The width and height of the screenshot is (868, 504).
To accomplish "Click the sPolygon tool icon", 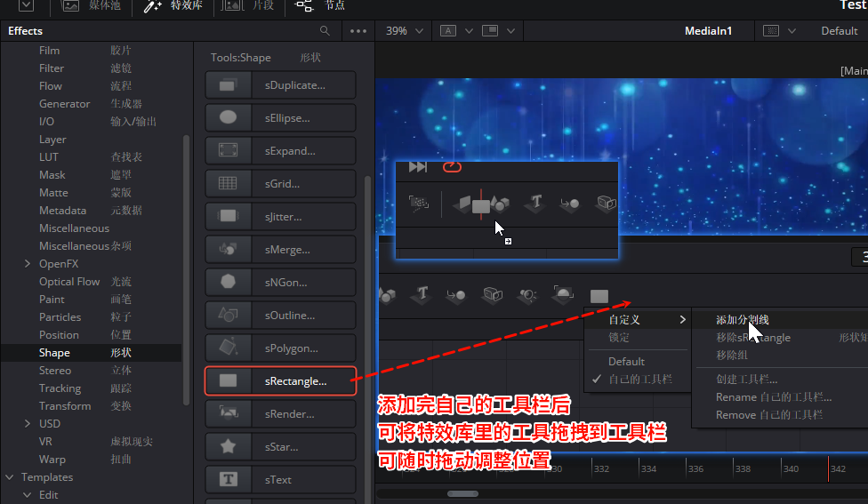I will pyautogui.click(x=228, y=348).
